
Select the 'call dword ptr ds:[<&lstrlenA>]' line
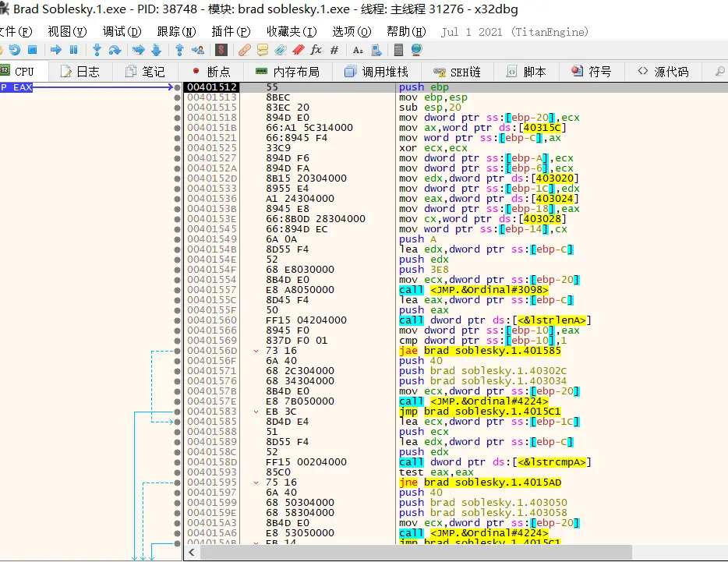tap(495, 320)
